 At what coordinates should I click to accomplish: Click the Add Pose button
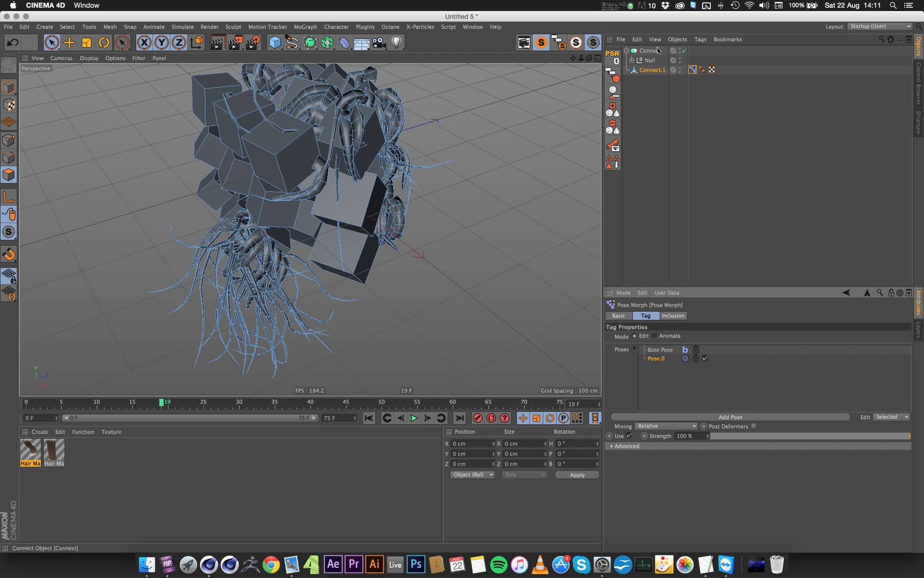tap(730, 417)
